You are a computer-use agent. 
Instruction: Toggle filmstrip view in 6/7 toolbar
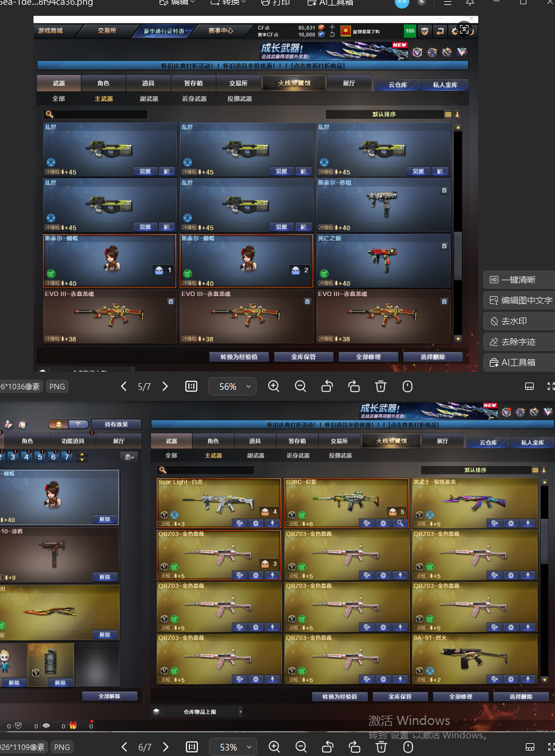[x=529, y=747]
